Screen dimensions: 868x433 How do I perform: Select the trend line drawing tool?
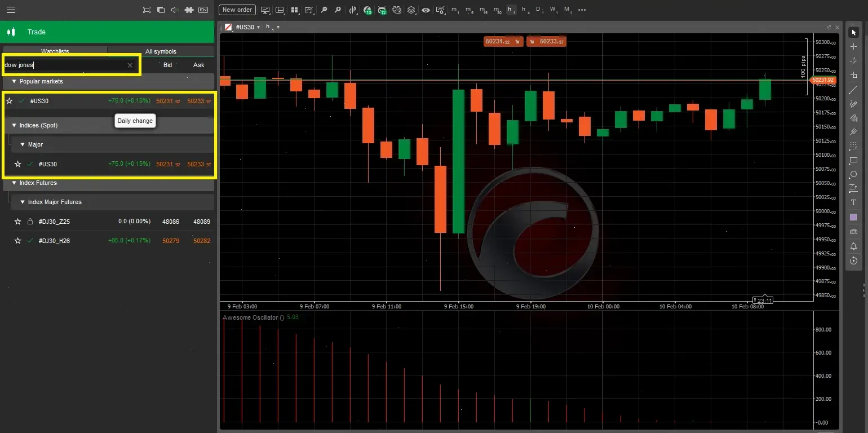tap(853, 89)
